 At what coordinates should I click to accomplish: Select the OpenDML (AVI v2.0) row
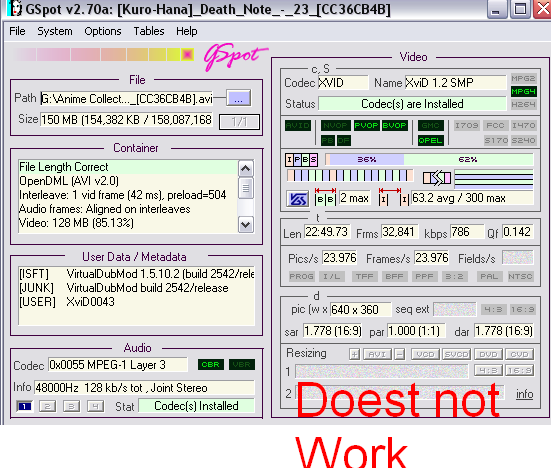point(128,181)
